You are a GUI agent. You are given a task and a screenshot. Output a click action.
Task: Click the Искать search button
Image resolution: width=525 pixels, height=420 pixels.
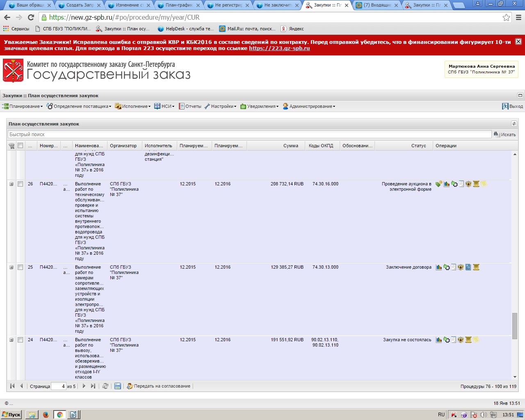pyautogui.click(x=505, y=135)
